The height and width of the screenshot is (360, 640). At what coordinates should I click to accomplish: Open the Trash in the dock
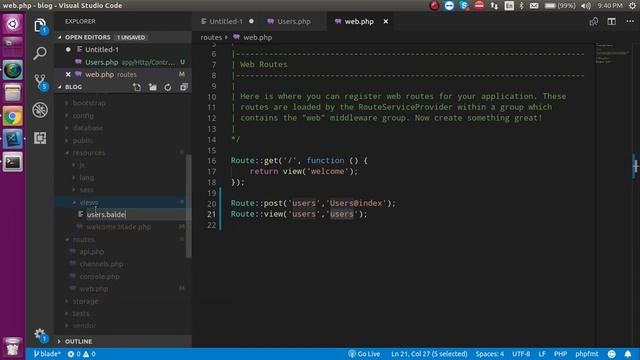point(13,348)
